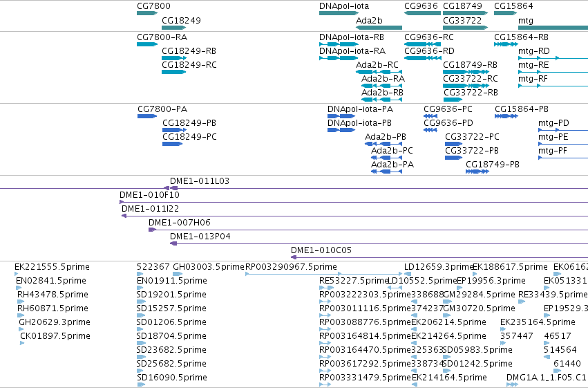588x388 pixels.
Task: Select transcript Ada2b-RB
Action: tap(381, 100)
